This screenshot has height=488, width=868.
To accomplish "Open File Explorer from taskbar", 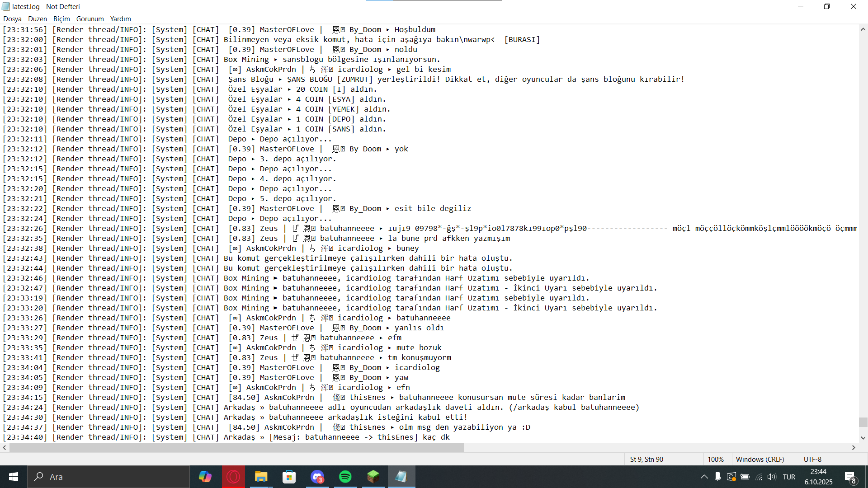I will pos(261,477).
